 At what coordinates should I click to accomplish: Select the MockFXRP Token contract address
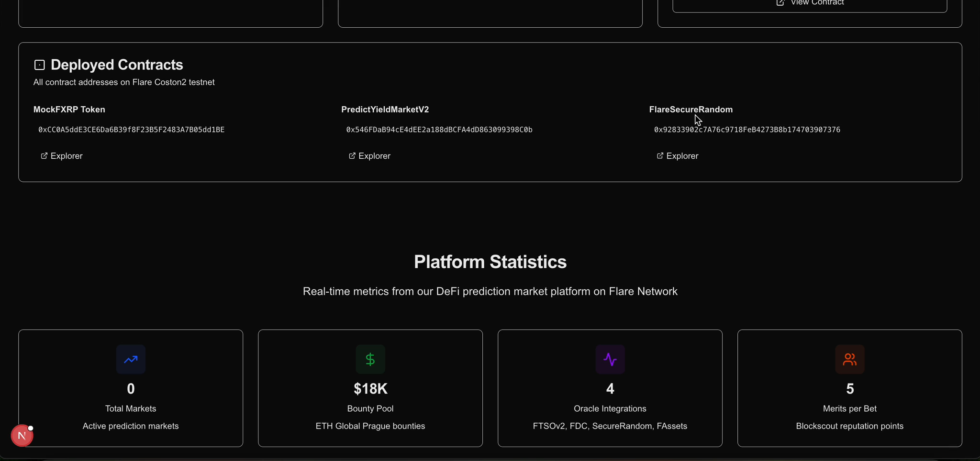click(132, 130)
